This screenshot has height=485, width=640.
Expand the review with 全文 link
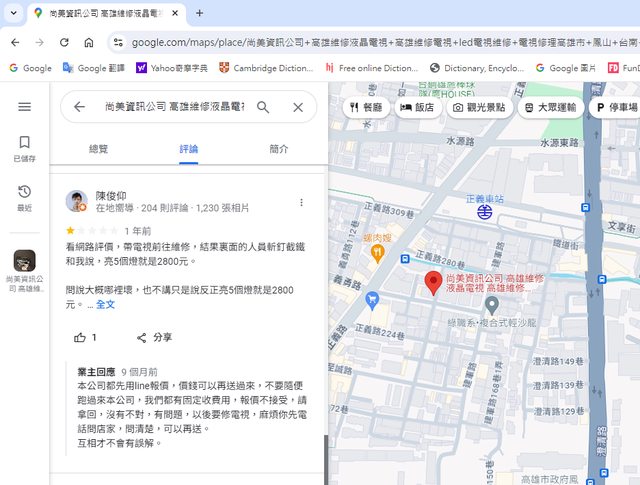click(x=105, y=304)
